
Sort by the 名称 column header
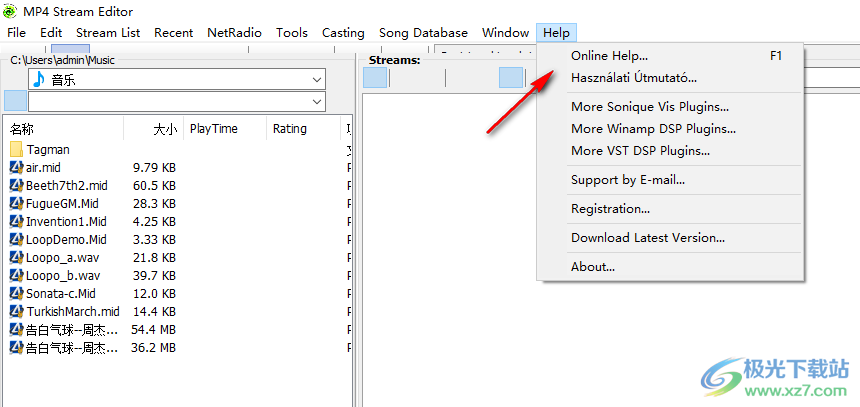point(63,129)
